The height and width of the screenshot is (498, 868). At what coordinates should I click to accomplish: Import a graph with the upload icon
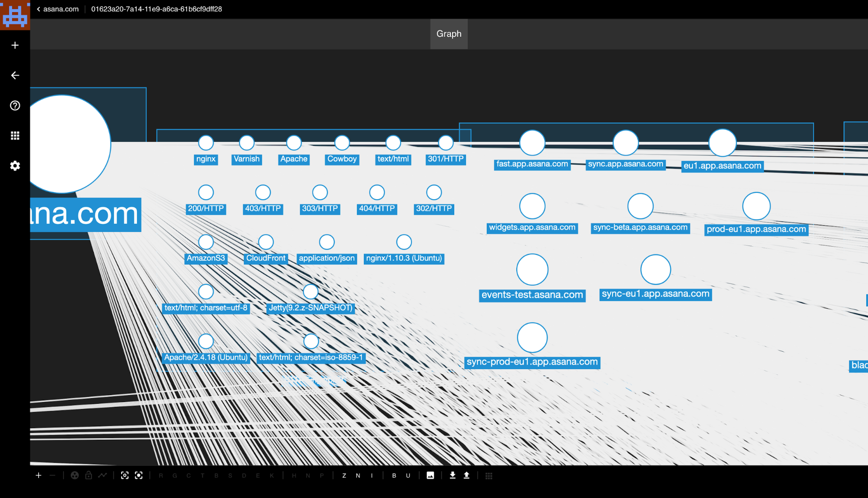point(466,475)
